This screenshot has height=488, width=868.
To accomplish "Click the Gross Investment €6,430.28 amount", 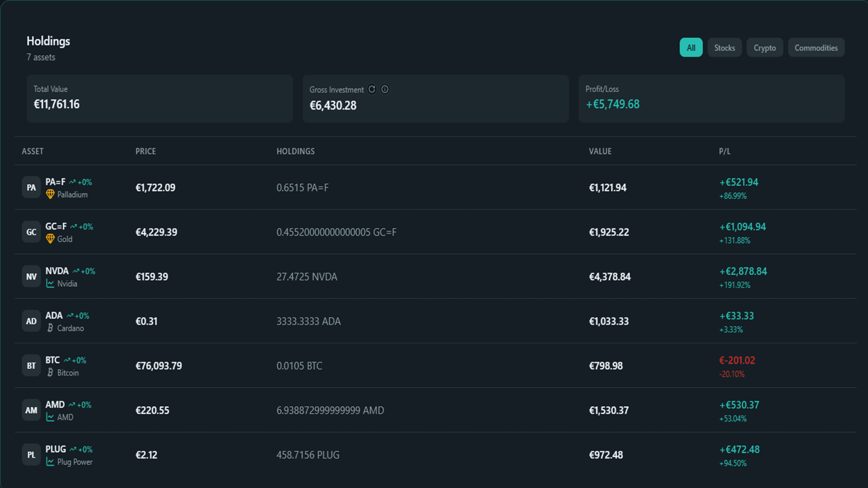I will (x=333, y=105).
